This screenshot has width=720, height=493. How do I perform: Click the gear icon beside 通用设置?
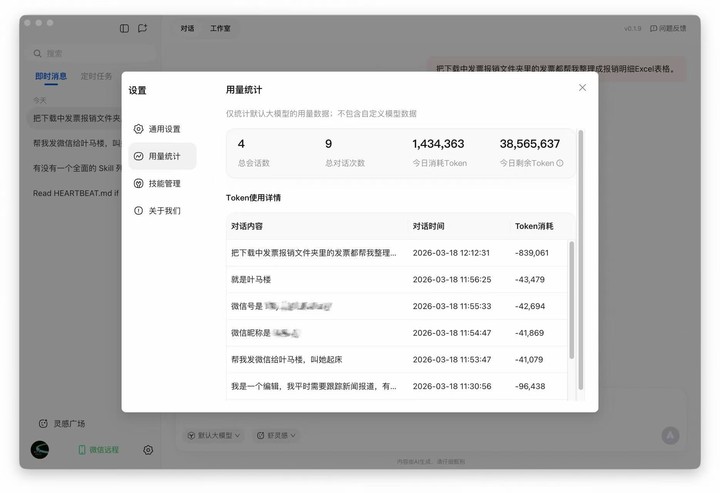[138, 129]
